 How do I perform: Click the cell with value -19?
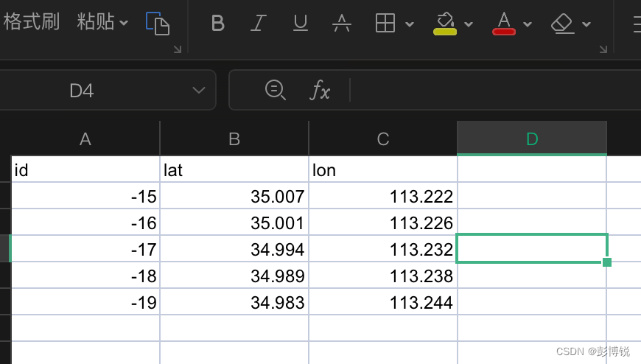tap(85, 302)
